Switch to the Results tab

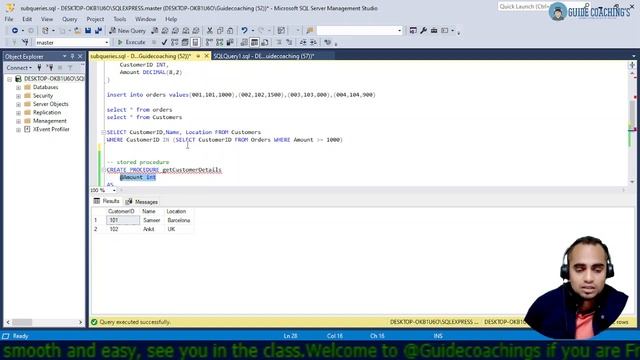[x=107, y=201]
